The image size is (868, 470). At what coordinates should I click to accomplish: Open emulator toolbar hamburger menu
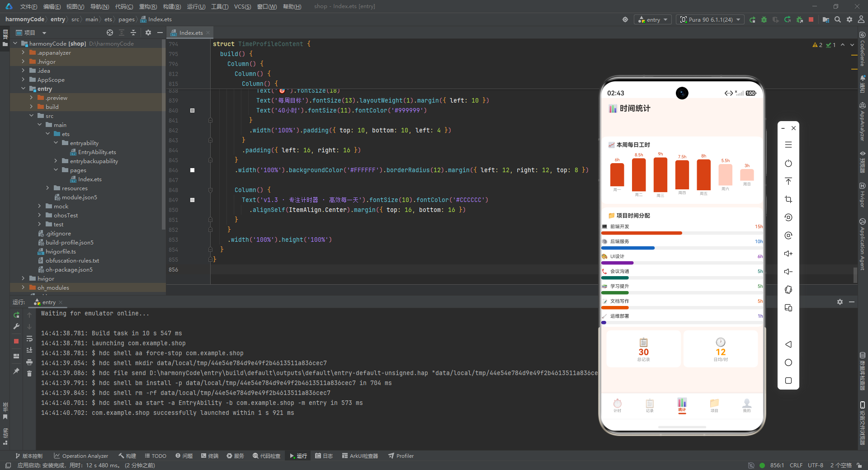(x=788, y=145)
